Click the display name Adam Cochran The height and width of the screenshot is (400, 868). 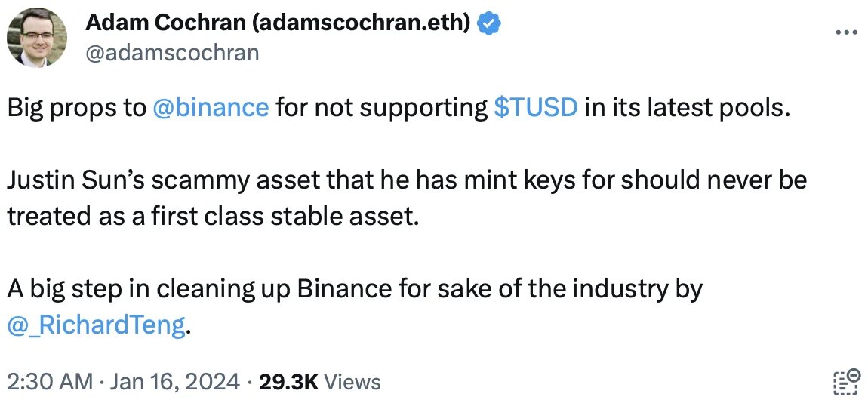point(165,23)
